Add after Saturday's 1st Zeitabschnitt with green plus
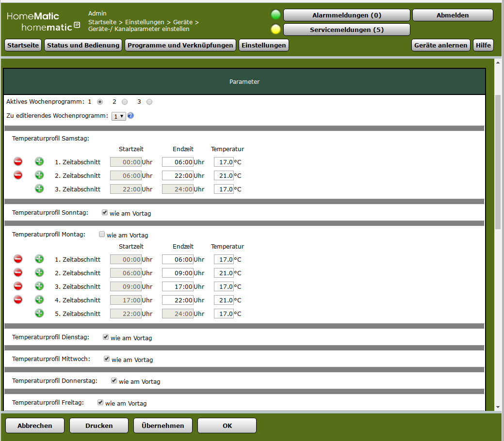This screenshot has width=504, height=441. coord(39,161)
